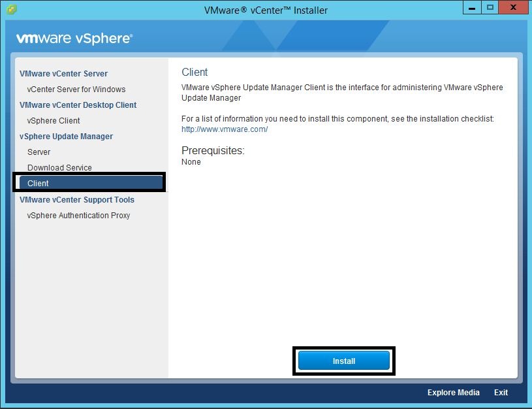Choose vSphere Client in the sidebar
The image size is (532, 409).
[54, 121]
